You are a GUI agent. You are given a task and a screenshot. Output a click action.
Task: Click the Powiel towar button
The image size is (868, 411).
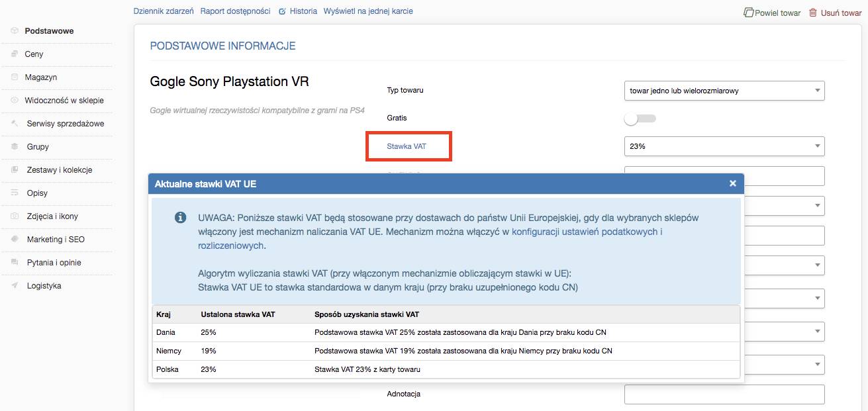coord(772,13)
